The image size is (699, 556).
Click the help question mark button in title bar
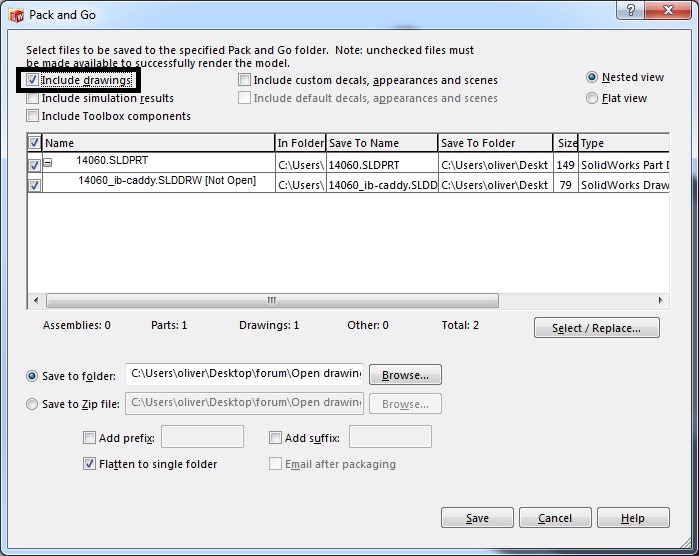tap(630, 11)
